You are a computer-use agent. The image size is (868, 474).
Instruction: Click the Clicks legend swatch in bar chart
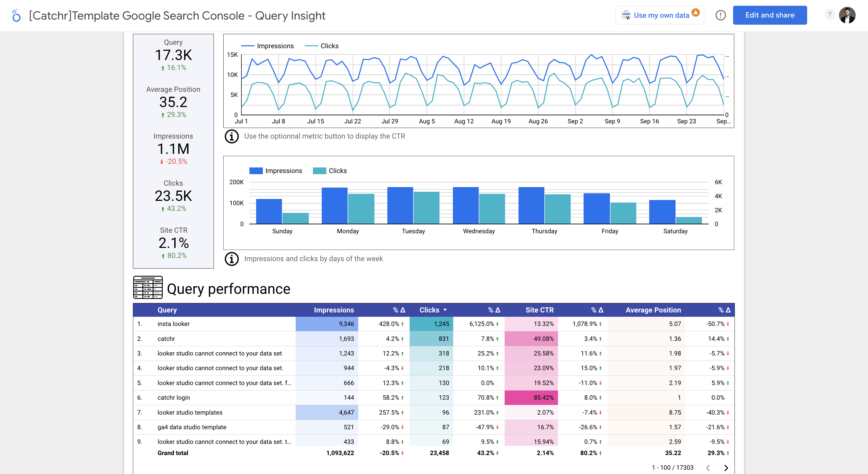[319, 171]
